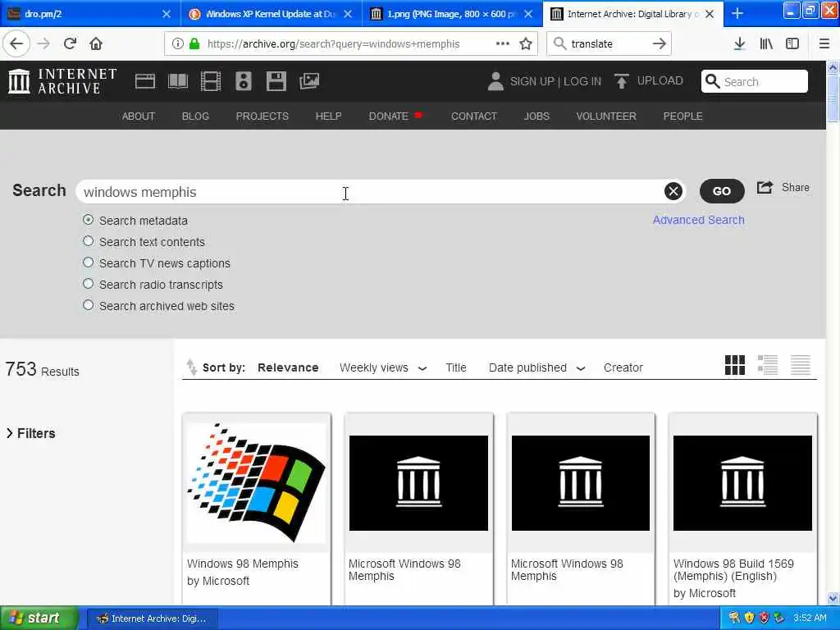
Task: Open Windows start menu
Action: pyautogui.click(x=39, y=619)
